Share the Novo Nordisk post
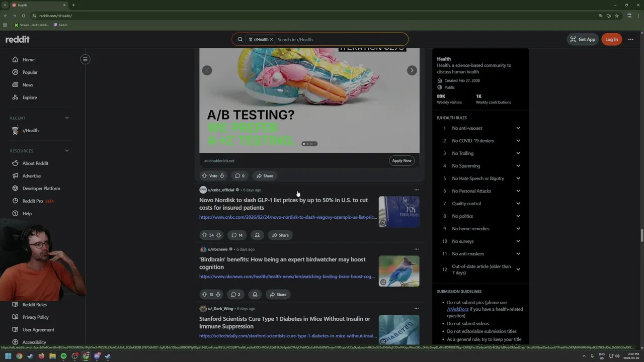Image resolution: width=644 pixels, height=362 pixels. pos(280,235)
